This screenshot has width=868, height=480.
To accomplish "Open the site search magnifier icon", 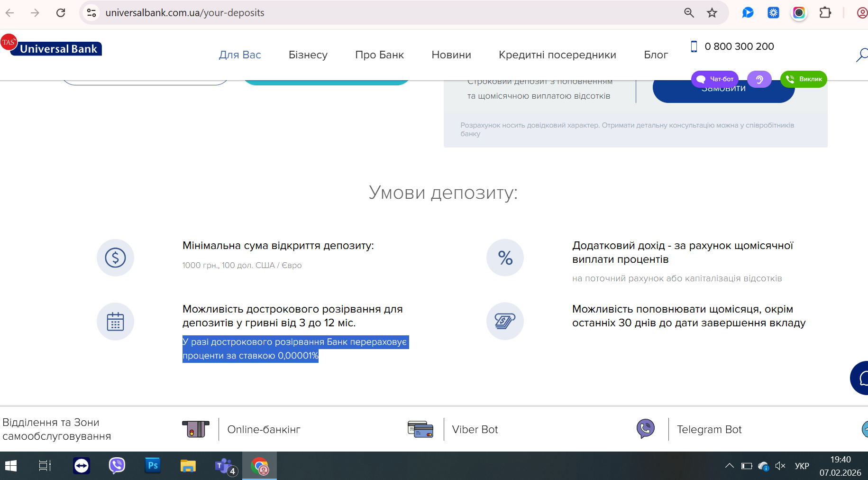I will click(862, 55).
